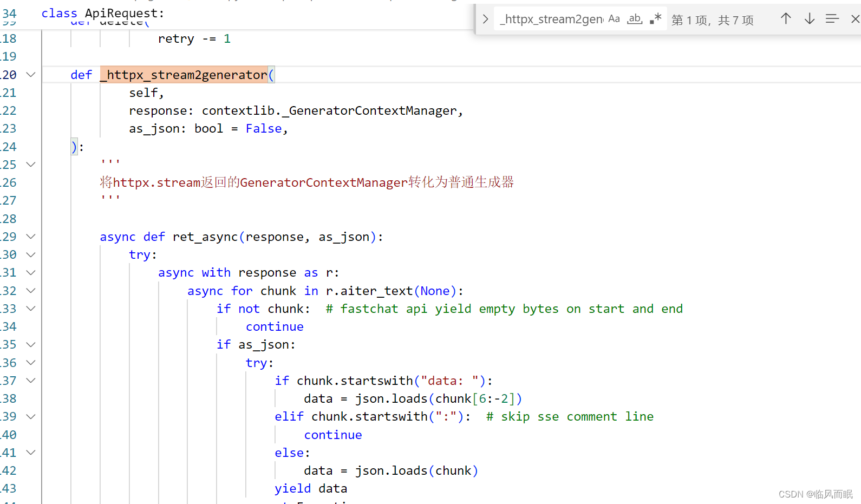
Task: Click the ret_async function name
Action: pyautogui.click(x=205, y=237)
